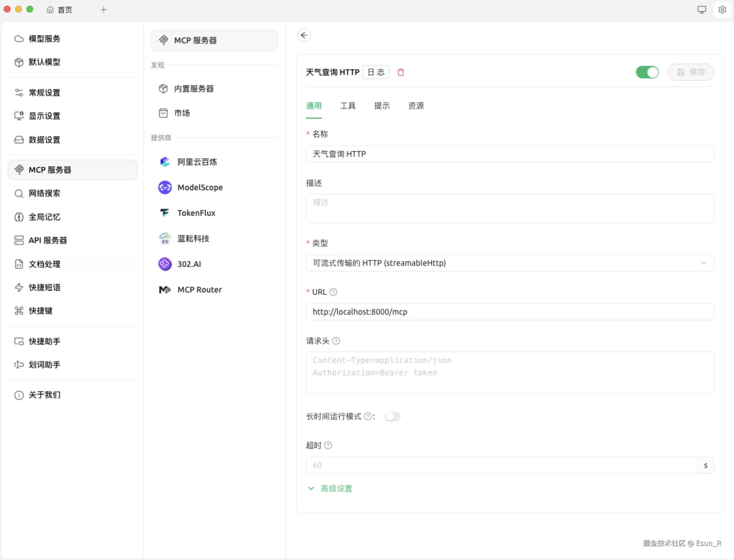The width and height of the screenshot is (734, 560).
Task: Click the 保存 button
Action: tap(691, 72)
